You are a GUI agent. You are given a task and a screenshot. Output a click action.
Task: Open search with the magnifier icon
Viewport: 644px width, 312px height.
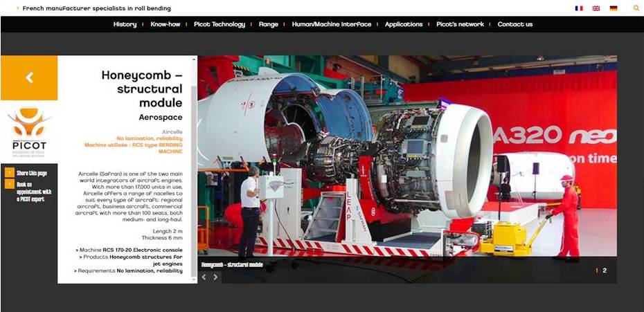coord(636,8)
